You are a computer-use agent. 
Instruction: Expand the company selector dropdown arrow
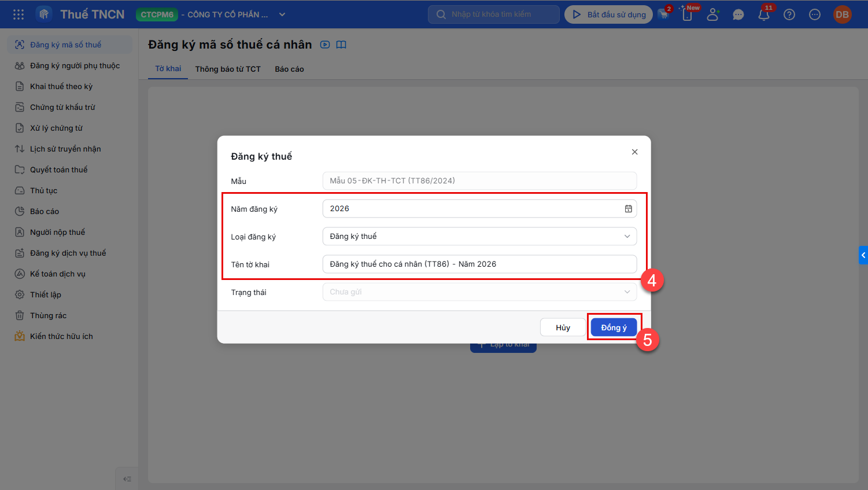tap(282, 14)
